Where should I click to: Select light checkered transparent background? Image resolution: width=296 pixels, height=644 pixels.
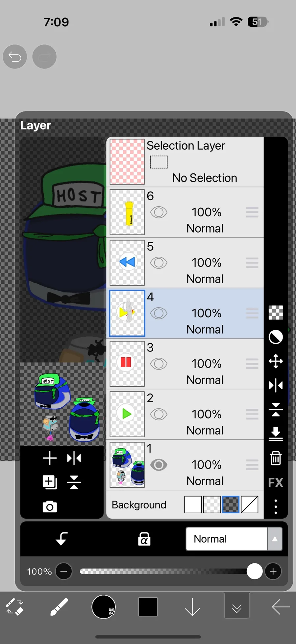(212, 504)
